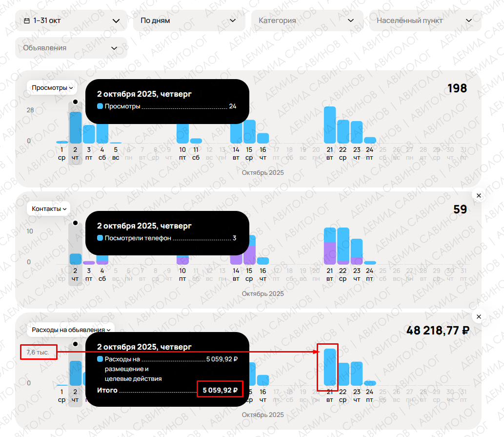504x437 pixels.
Task: Open the По дням grouping dropdown
Action: coord(189,21)
